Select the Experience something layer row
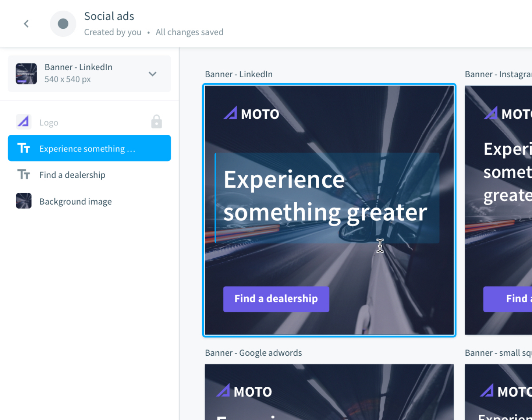The image size is (532, 420). point(89,148)
